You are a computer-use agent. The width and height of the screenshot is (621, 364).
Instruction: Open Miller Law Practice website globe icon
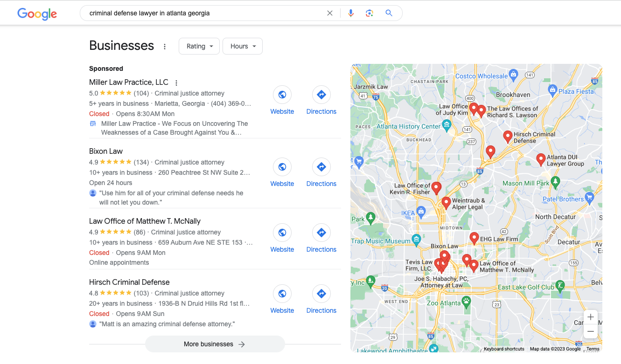click(x=282, y=95)
